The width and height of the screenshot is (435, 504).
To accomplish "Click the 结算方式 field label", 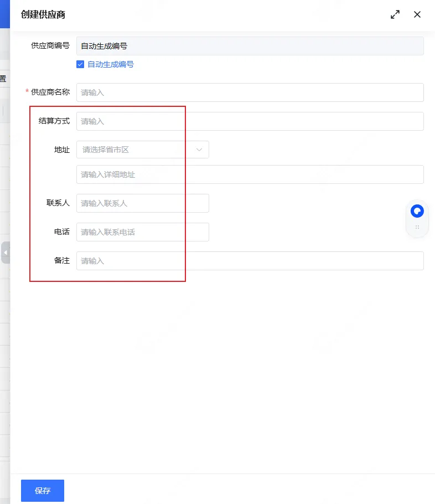I will pos(54,121).
